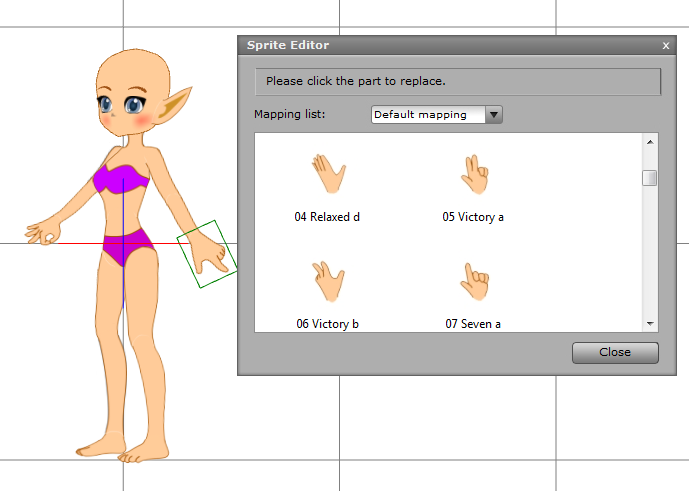Choose the 05 Victory a hand sprite

click(473, 175)
